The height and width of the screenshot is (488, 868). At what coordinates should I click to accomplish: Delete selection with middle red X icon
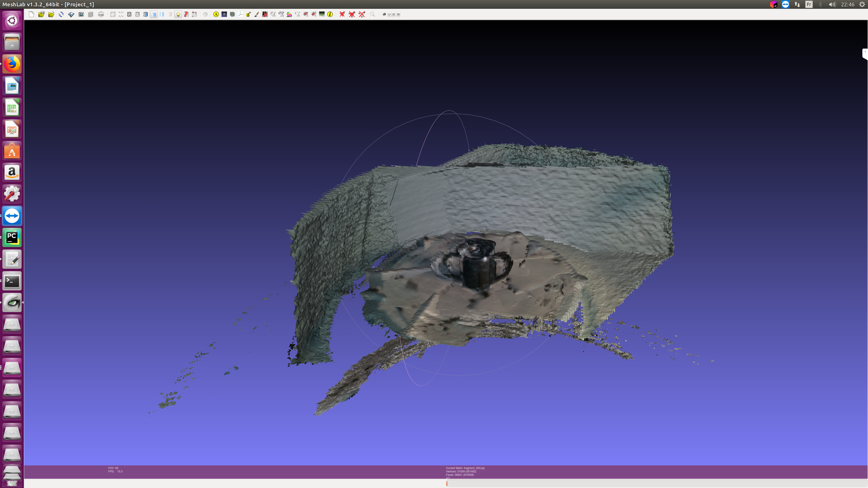352,14
